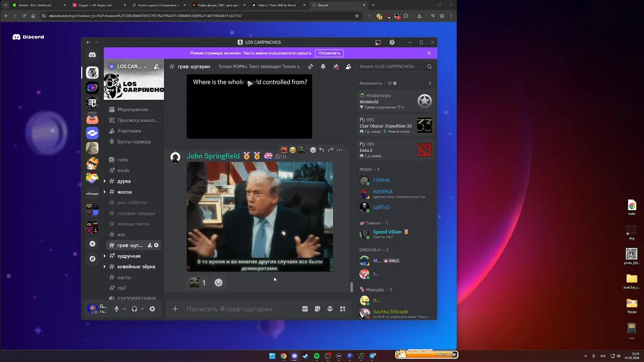Create invite for граф-шугарин channel
Screen dimensions: 644x362
(150, 245)
